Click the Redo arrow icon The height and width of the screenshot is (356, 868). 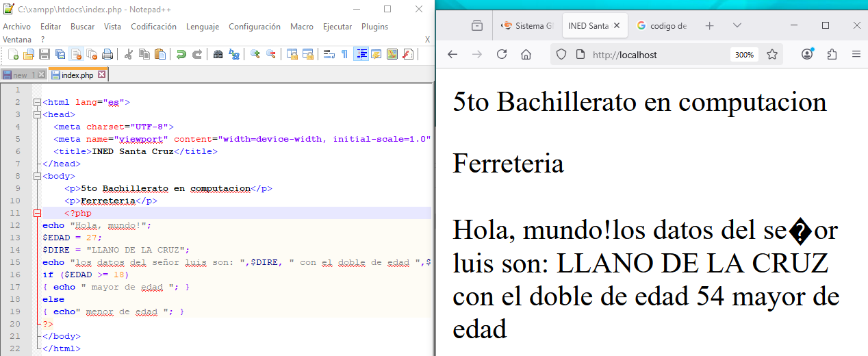coord(197,54)
